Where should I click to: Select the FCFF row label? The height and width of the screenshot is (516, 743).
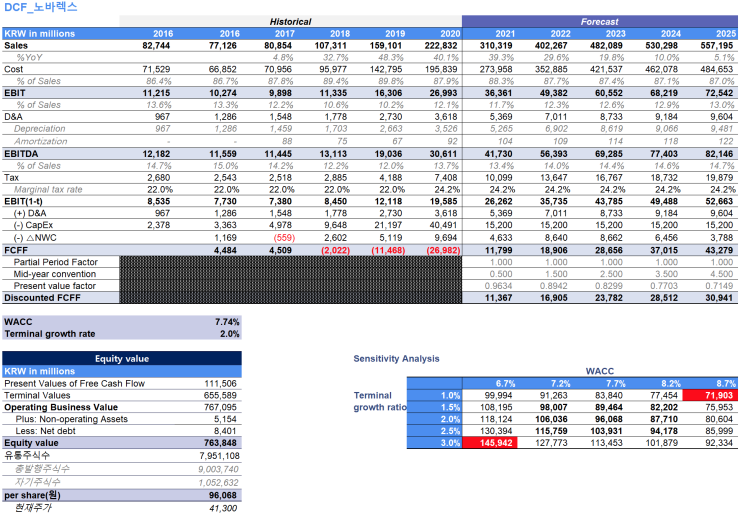pyautogui.click(x=16, y=250)
